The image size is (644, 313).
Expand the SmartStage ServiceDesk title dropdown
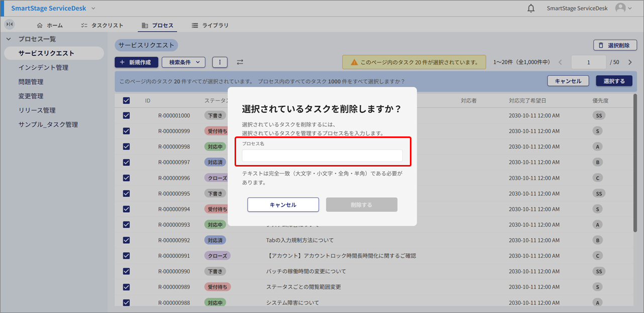[x=93, y=9]
